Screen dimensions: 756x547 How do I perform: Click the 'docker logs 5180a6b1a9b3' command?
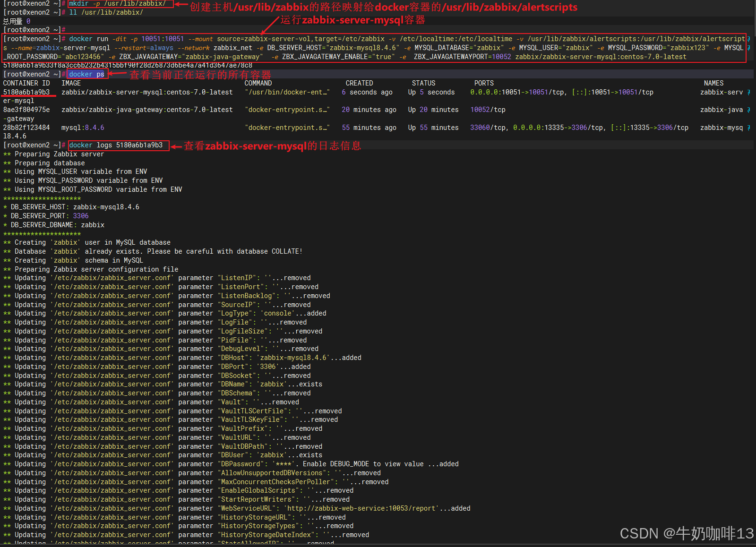click(116, 145)
